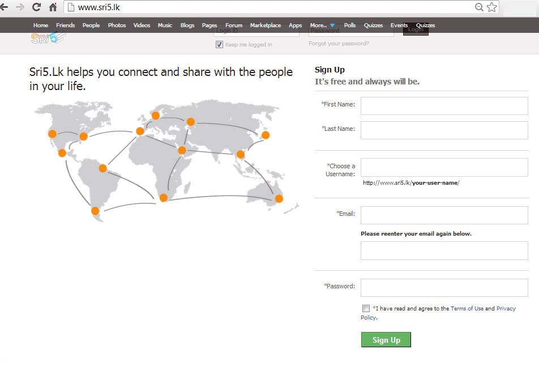Open the Polls menu item
This screenshot has width=539, height=392.
click(x=349, y=25)
